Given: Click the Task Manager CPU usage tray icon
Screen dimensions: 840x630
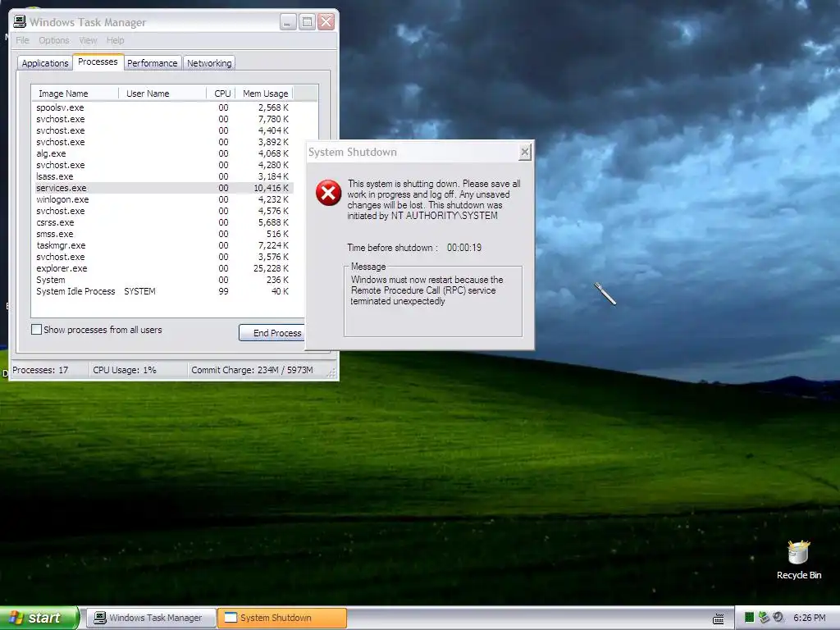Looking at the screenshot, I should 750,618.
